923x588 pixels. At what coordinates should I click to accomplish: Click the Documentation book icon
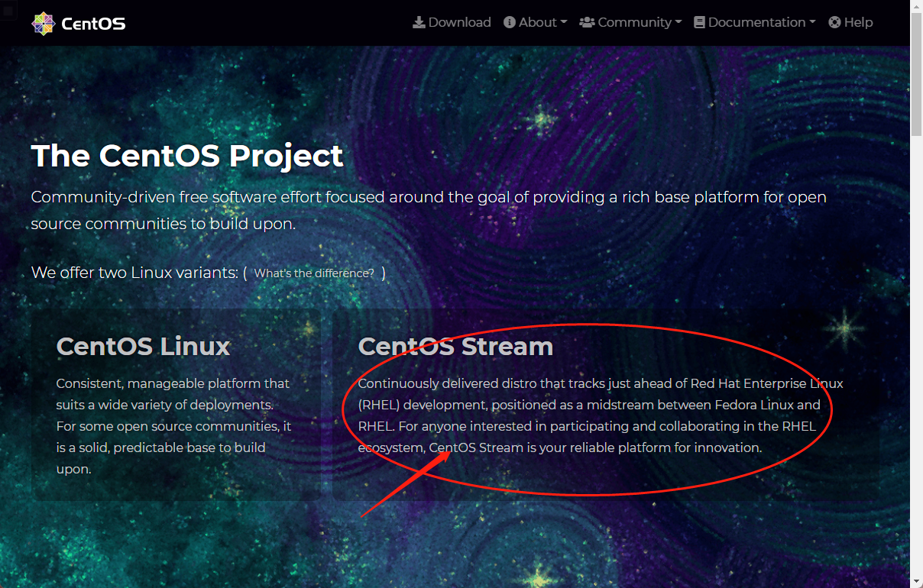[699, 22]
